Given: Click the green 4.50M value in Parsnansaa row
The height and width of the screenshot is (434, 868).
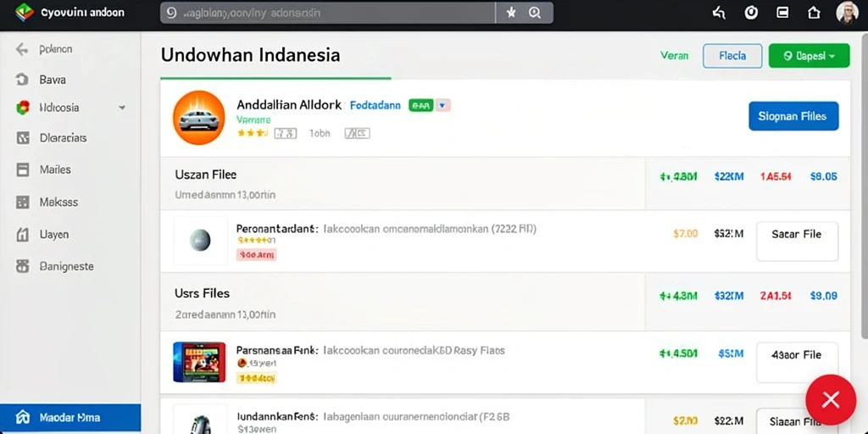Looking at the screenshot, I should 678,353.
